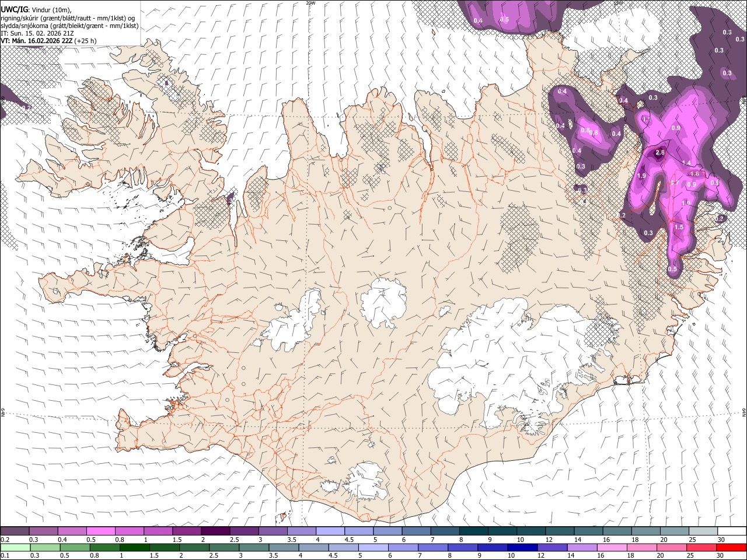Click the 1.5 precipitation value on map
Viewport: 747px width, 560px height.
[x=679, y=228]
